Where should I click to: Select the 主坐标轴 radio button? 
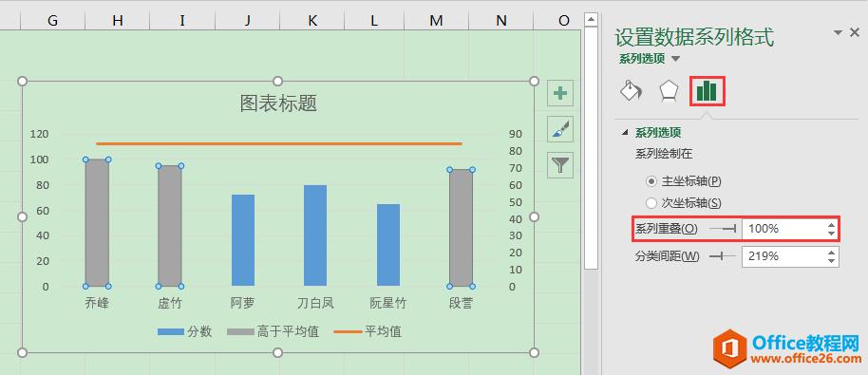tap(651, 181)
